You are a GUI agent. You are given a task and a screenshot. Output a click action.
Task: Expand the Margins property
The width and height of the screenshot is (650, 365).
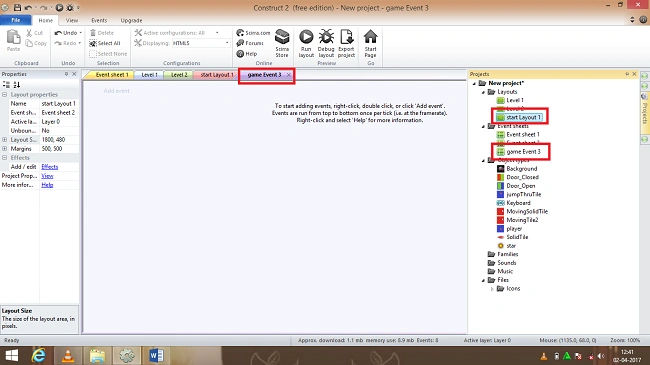point(5,148)
